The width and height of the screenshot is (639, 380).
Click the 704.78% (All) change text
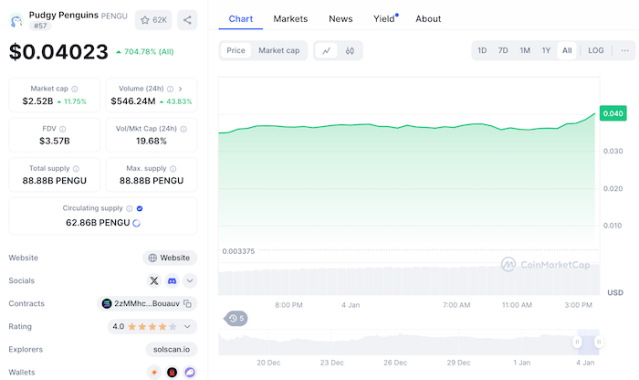(145, 52)
